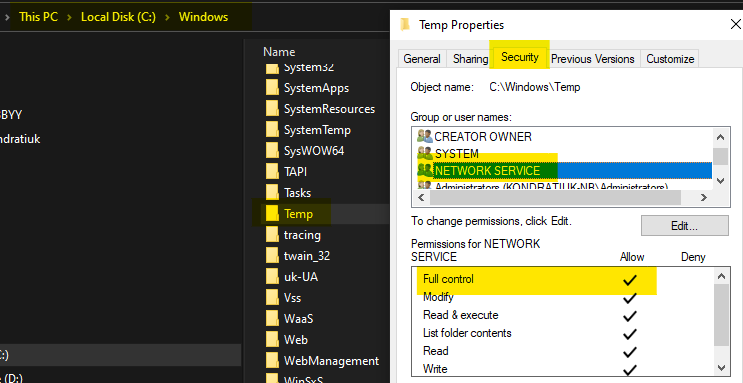Click the Full control Allow checkmark
The image size is (743, 383).
[x=630, y=281]
